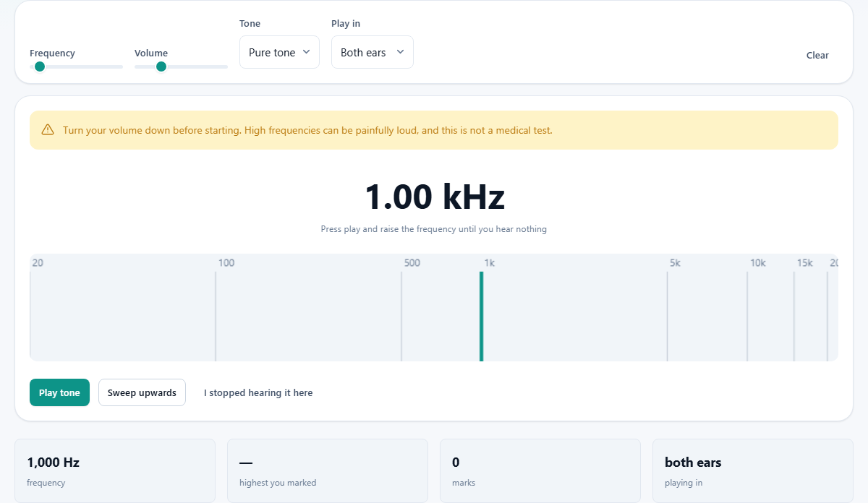The image size is (868, 503).
Task: Click 'I stopped hearing it here' button
Action: coord(258,392)
